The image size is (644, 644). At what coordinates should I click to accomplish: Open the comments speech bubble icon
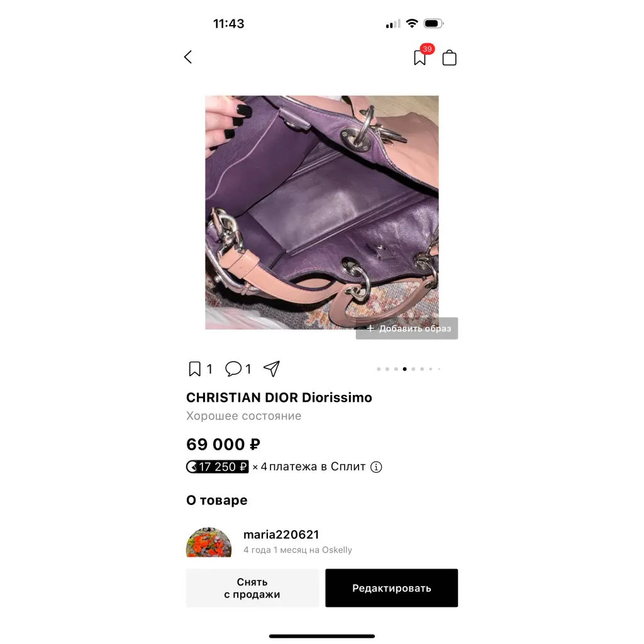(x=233, y=369)
